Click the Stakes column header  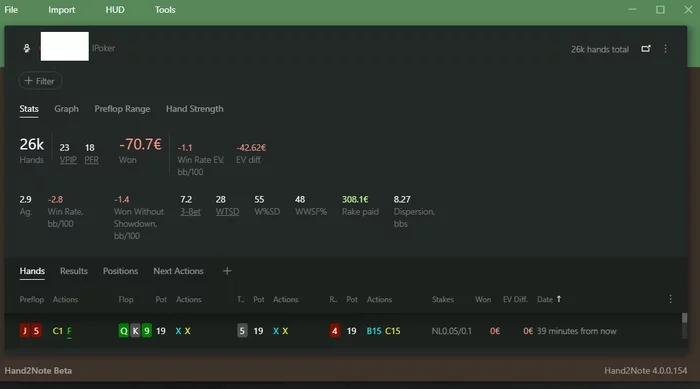point(443,299)
